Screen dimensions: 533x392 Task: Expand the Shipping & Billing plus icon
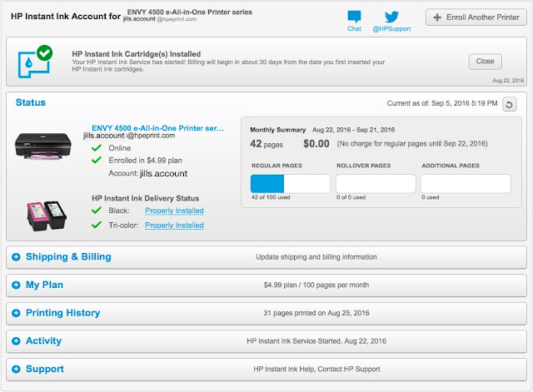coord(16,257)
